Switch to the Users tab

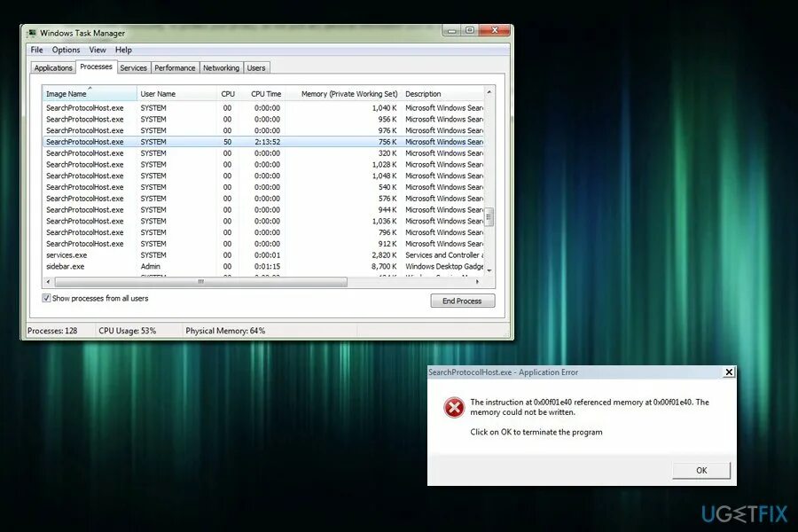256,67
